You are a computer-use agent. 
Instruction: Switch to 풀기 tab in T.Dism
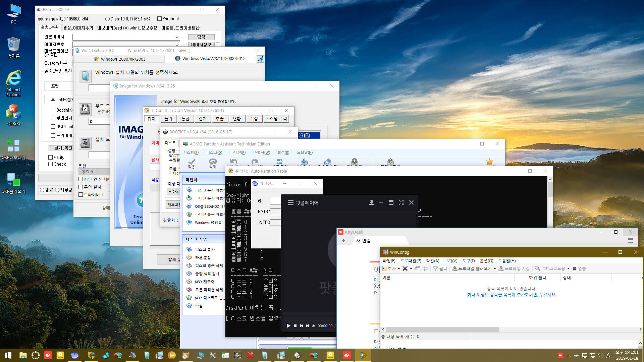pyautogui.click(x=168, y=119)
